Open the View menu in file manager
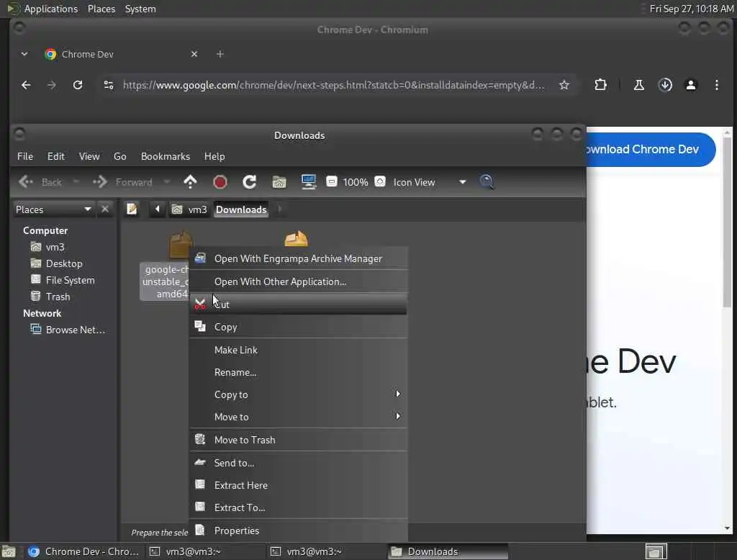The image size is (737, 560). click(x=89, y=156)
